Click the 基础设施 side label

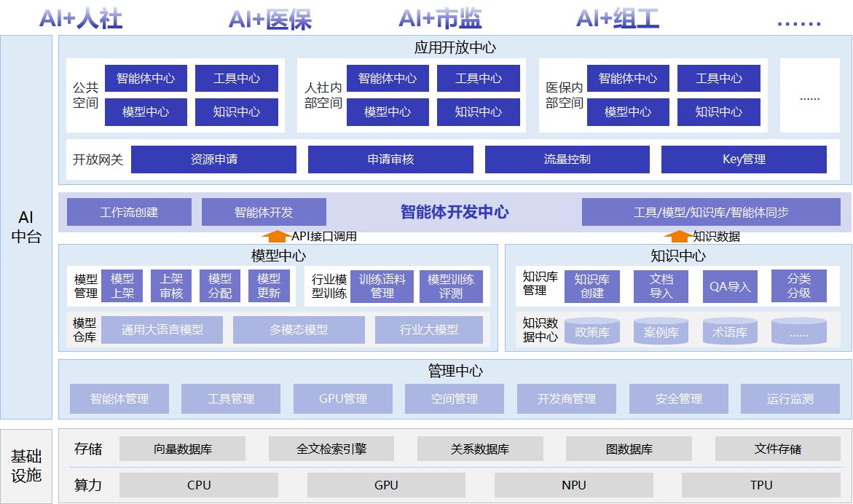click(26, 466)
